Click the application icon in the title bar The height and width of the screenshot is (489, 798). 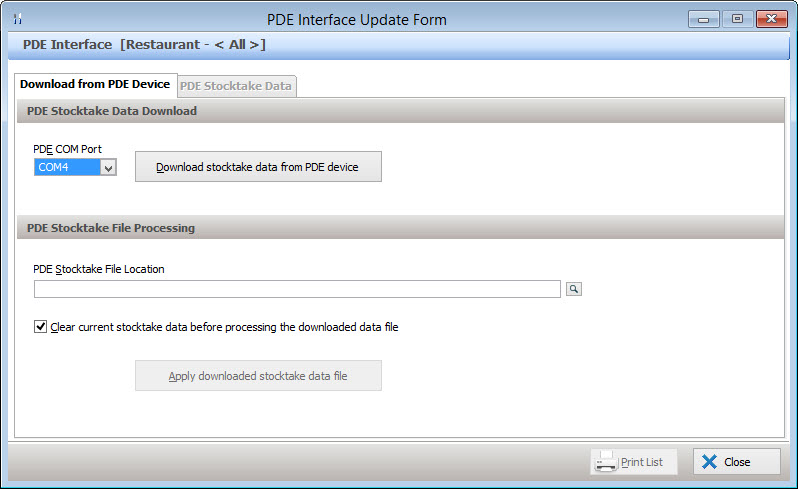point(17,19)
